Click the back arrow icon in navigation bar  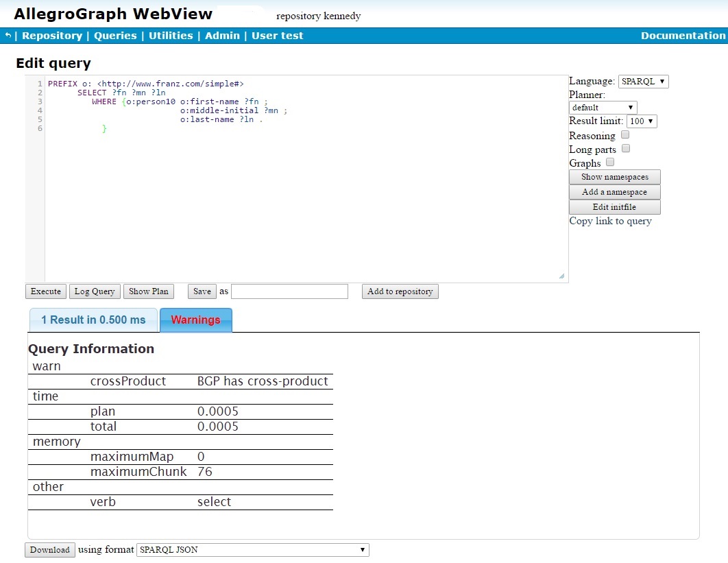[8, 36]
